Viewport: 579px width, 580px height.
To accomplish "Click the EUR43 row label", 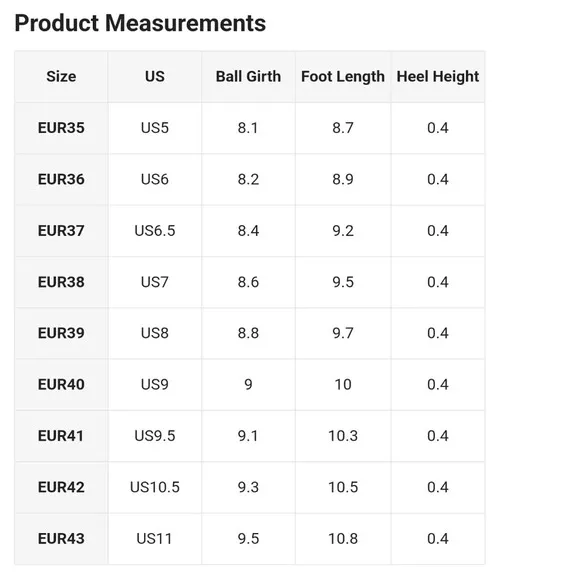I will pos(61,539).
